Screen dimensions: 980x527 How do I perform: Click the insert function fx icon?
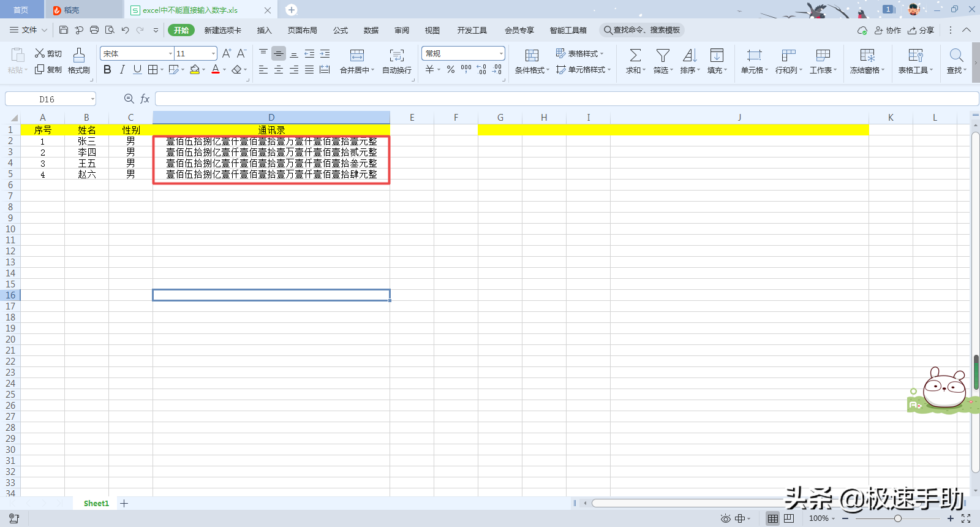click(x=145, y=99)
